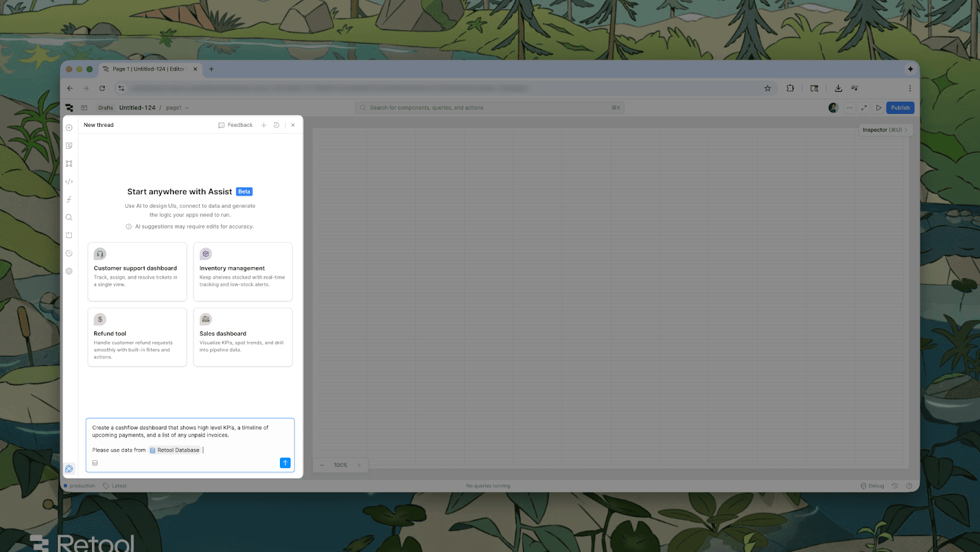Expand the page1 dropdown

178,108
